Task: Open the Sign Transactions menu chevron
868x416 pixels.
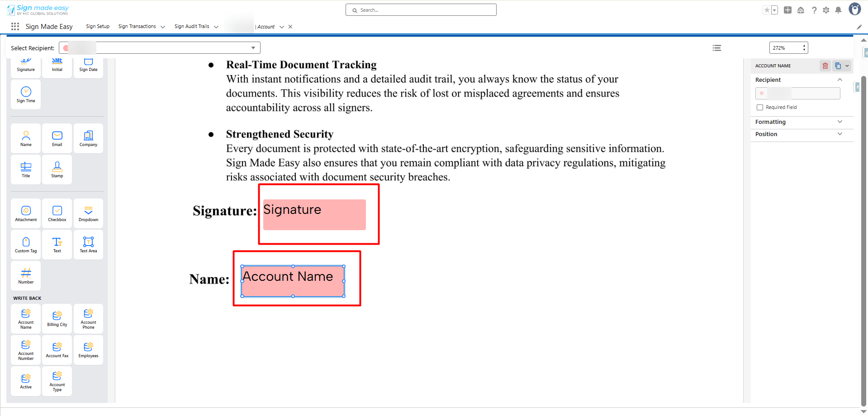Action: point(163,27)
